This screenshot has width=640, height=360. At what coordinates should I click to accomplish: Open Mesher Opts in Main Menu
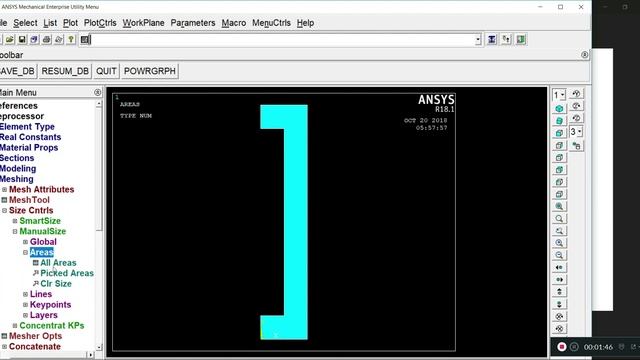(36, 336)
